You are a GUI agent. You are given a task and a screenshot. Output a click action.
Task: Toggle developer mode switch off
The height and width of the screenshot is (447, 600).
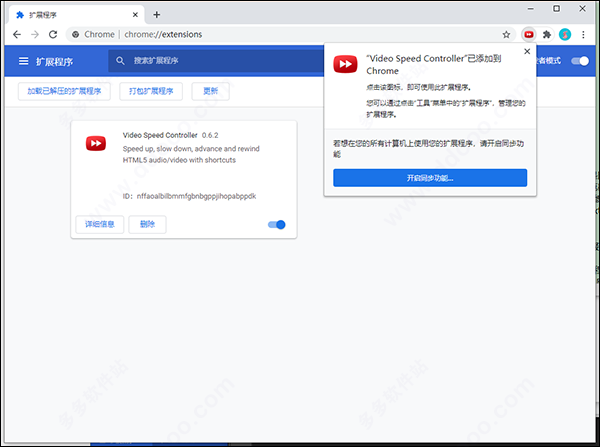tap(580, 61)
